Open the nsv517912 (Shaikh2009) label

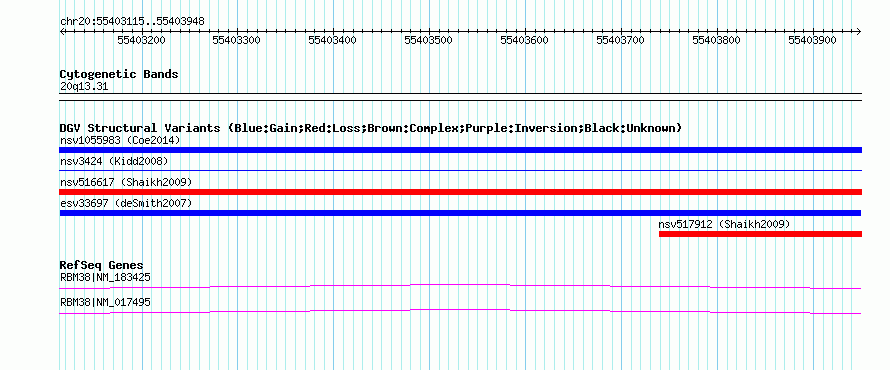click(x=724, y=224)
